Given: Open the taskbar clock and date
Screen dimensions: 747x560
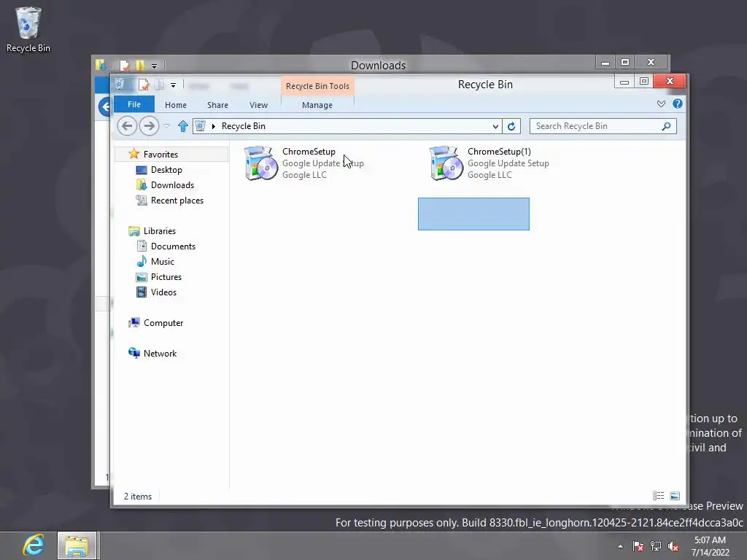Looking at the screenshot, I should (711, 546).
